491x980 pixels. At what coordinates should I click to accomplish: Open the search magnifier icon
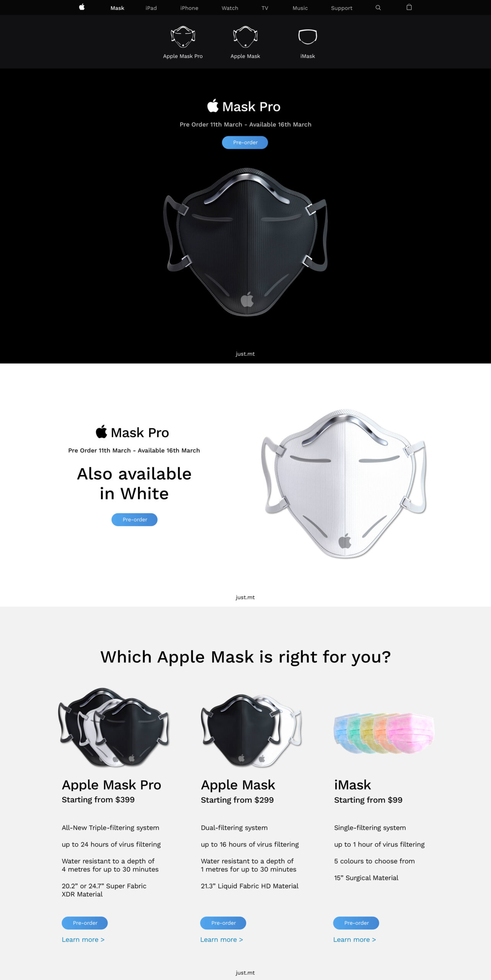tap(378, 8)
